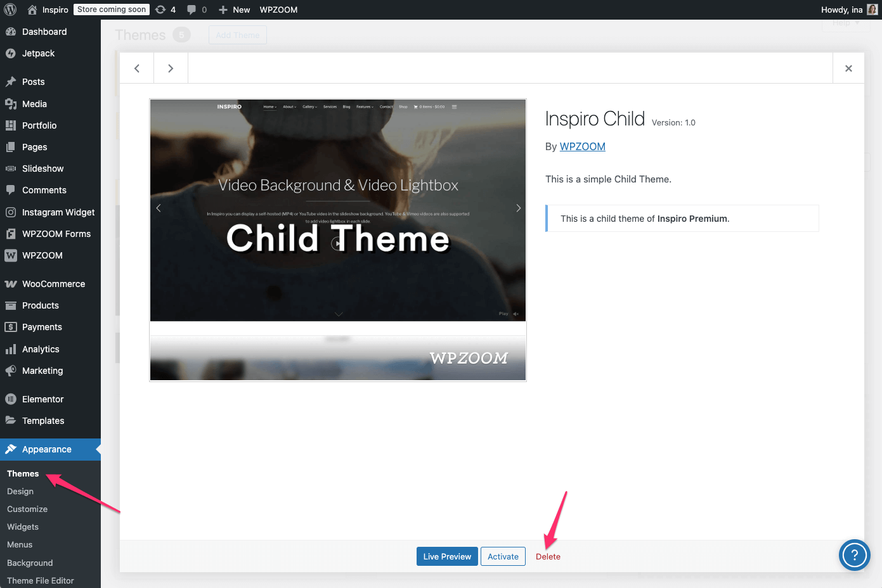The height and width of the screenshot is (588, 882).
Task: Open the Widgets submenu item
Action: click(23, 527)
